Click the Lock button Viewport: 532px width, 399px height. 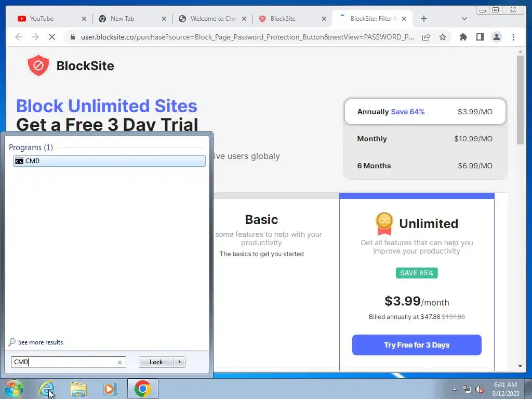[x=156, y=362]
